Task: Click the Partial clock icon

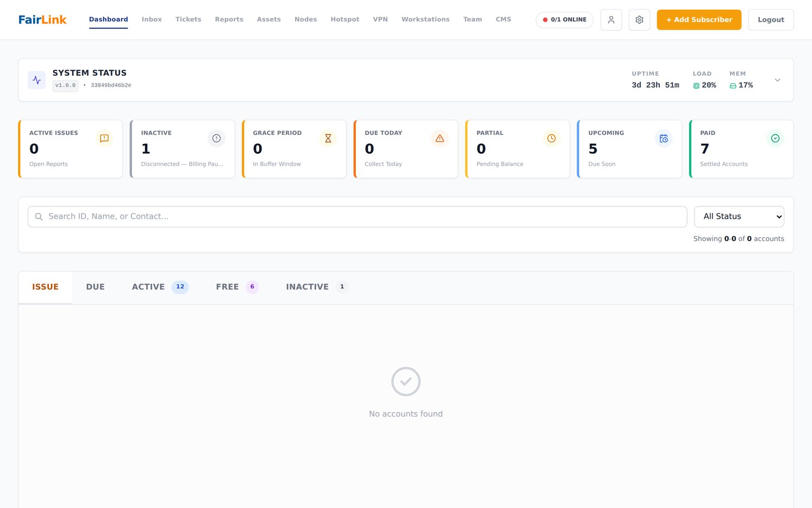Action: [552, 139]
